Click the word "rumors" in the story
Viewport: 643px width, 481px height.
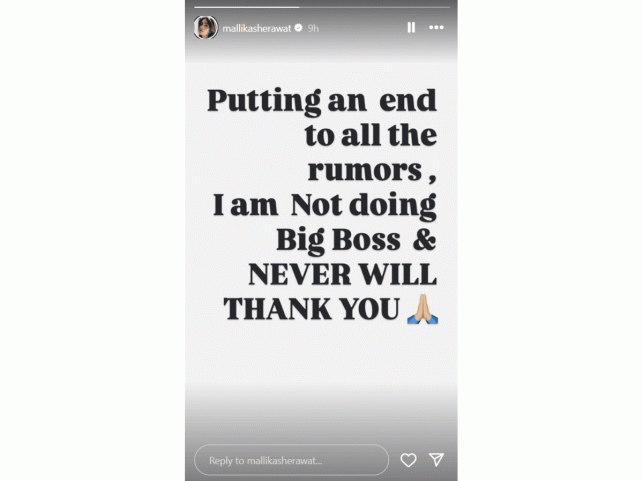click(x=365, y=170)
